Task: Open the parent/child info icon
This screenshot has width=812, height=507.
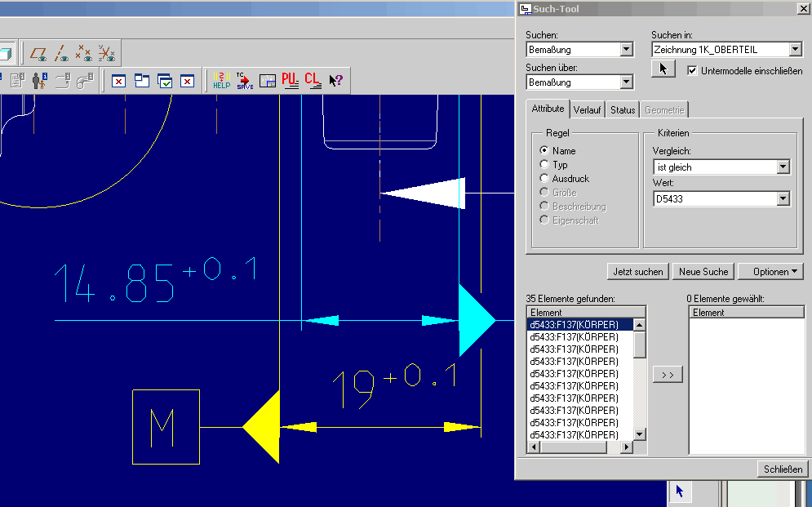Action: coord(39,81)
